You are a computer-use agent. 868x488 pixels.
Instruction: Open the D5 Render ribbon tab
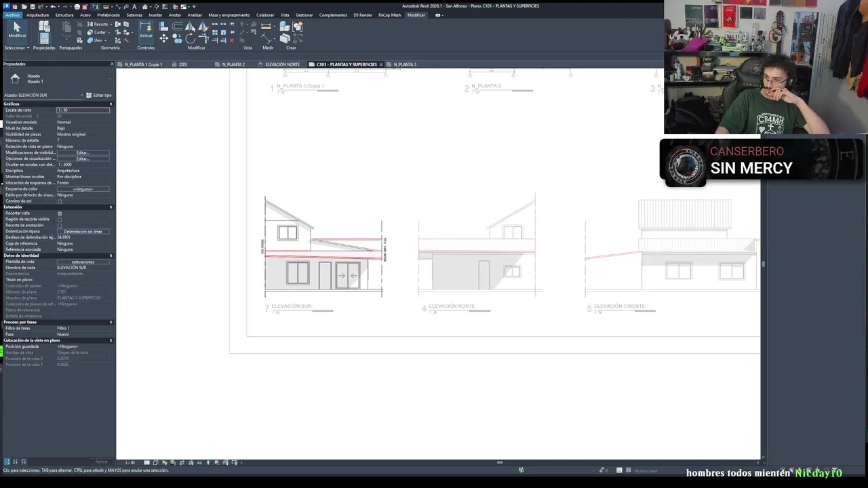coord(363,15)
